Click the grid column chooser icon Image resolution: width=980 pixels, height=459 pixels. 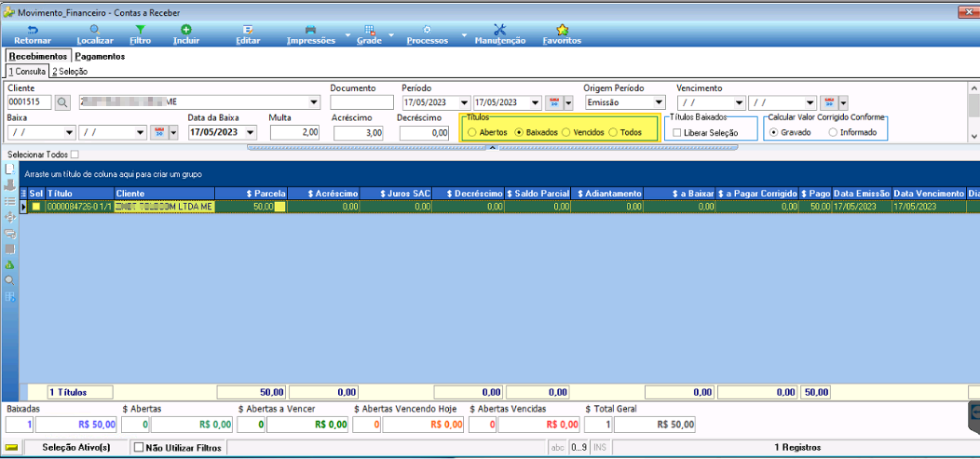tap(24, 194)
